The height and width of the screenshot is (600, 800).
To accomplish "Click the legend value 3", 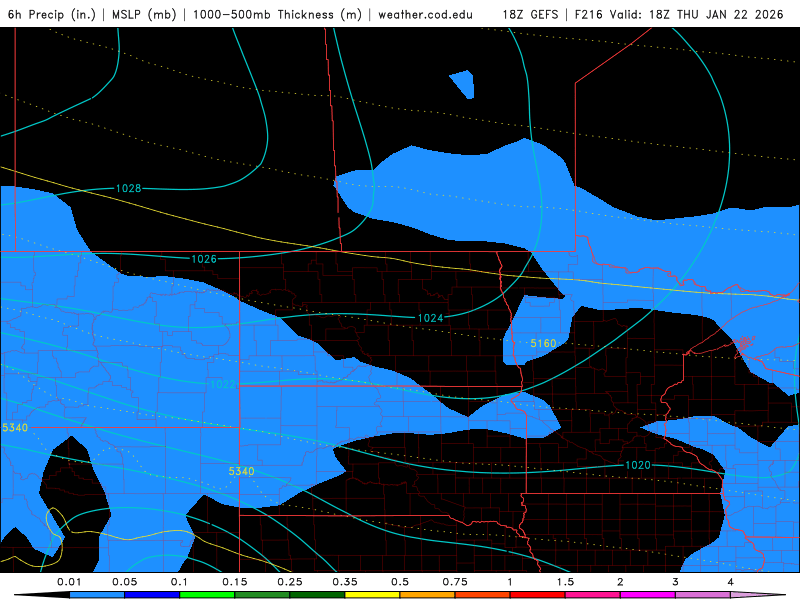I will click(x=676, y=582).
